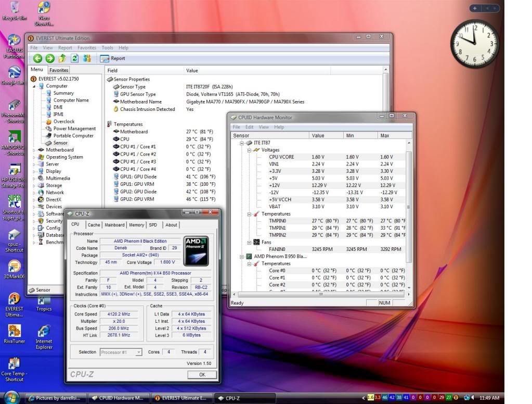Launch the super_pi shortcut icon
Image resolution: width=532 pixels, height=404 pixels.
point(14,208)
